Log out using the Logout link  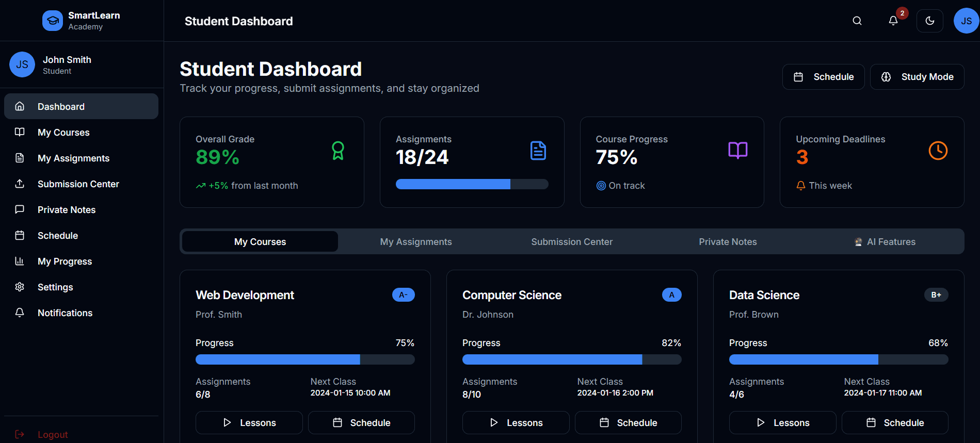click(x=52, y=435)
